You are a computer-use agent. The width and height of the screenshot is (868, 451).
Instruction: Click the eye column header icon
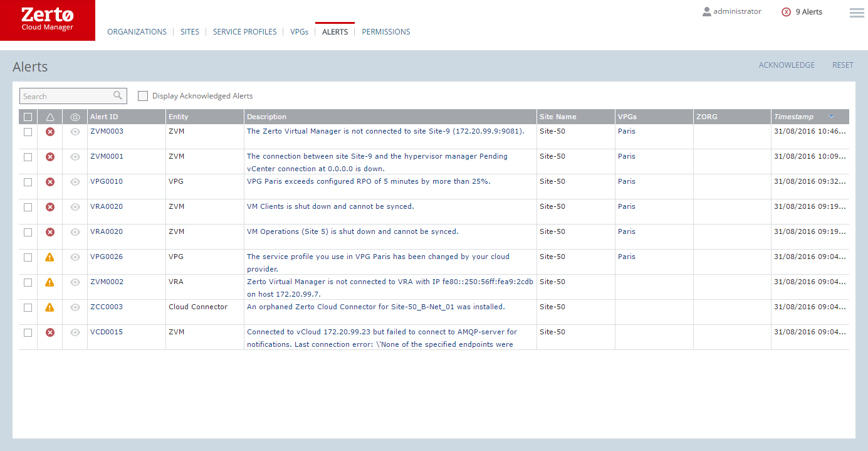tap(75, 117)
